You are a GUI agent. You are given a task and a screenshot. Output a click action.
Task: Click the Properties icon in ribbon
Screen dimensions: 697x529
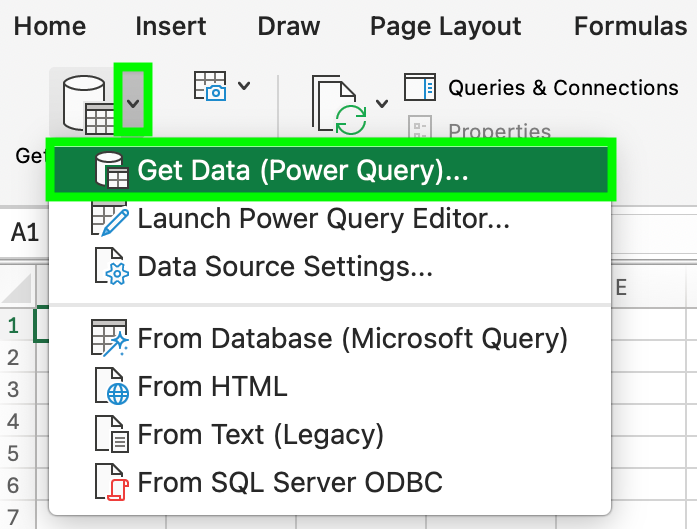420,128
